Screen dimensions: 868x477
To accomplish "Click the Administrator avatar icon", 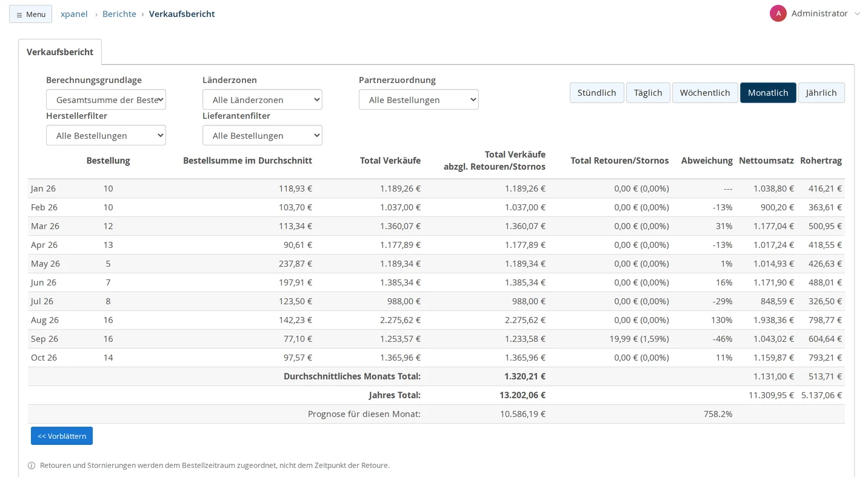I will click(x=778, y=13).
